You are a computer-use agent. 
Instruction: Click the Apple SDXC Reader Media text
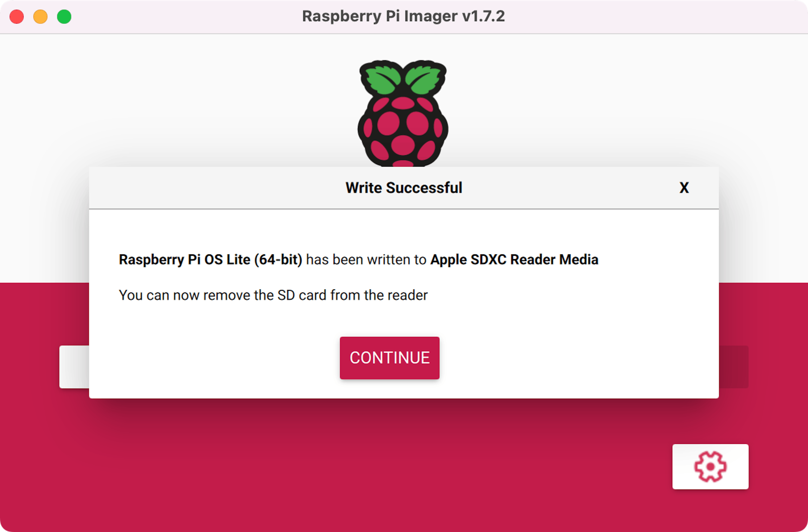(x=514, y=259)
